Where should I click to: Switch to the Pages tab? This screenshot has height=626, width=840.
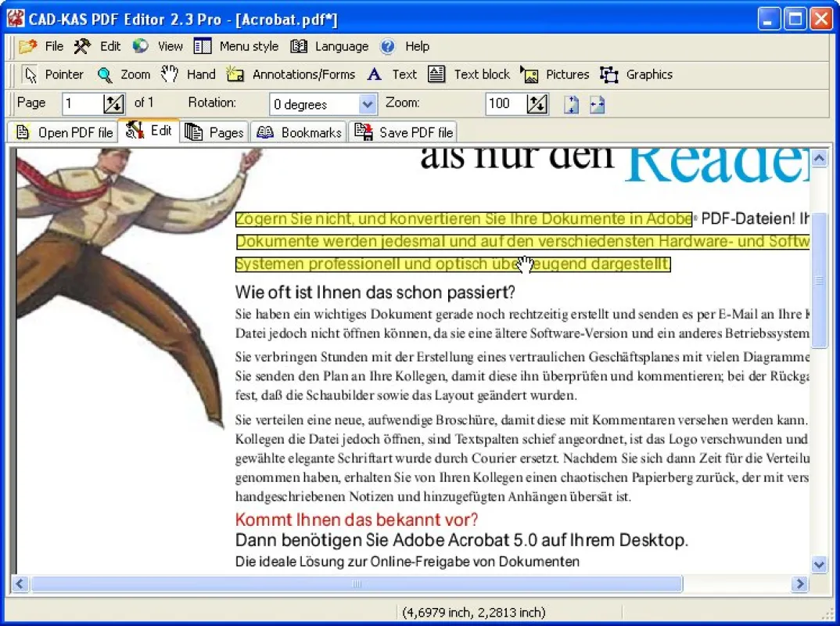click(214, 132)
